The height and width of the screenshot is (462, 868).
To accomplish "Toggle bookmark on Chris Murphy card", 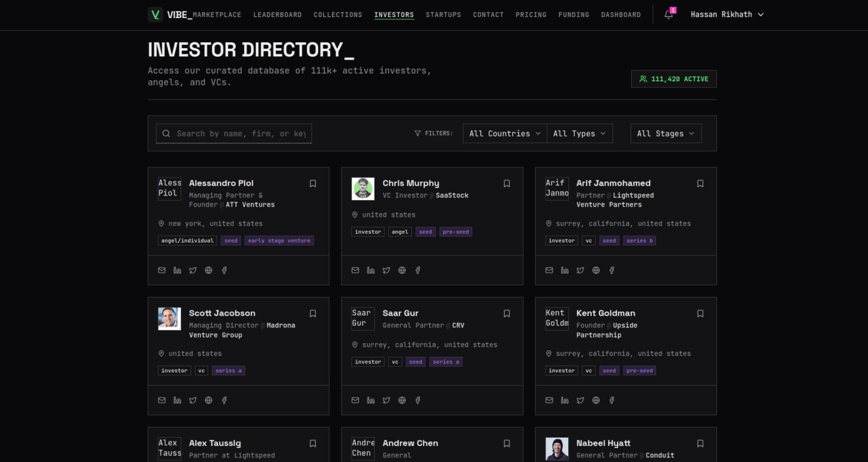I will 507,184.
